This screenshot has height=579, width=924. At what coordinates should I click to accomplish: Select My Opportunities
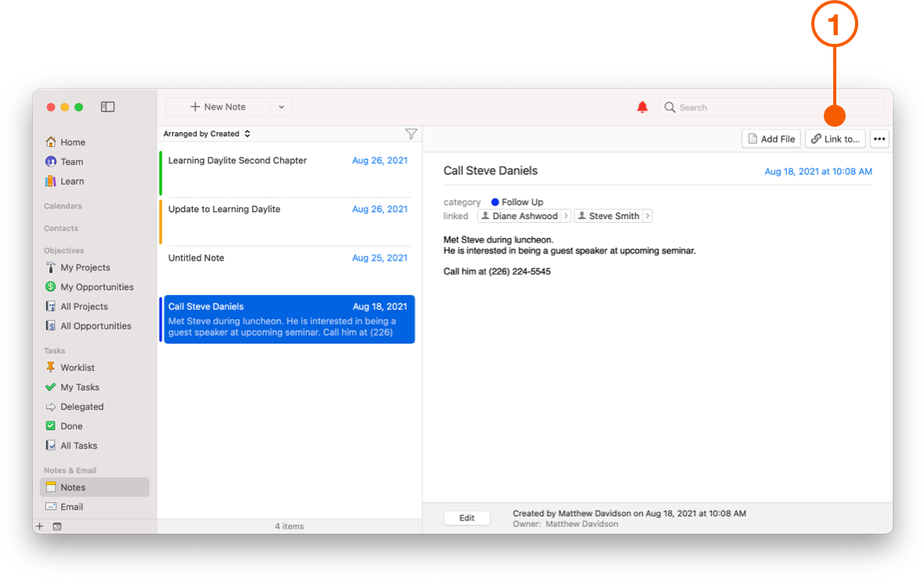(88, 286)
